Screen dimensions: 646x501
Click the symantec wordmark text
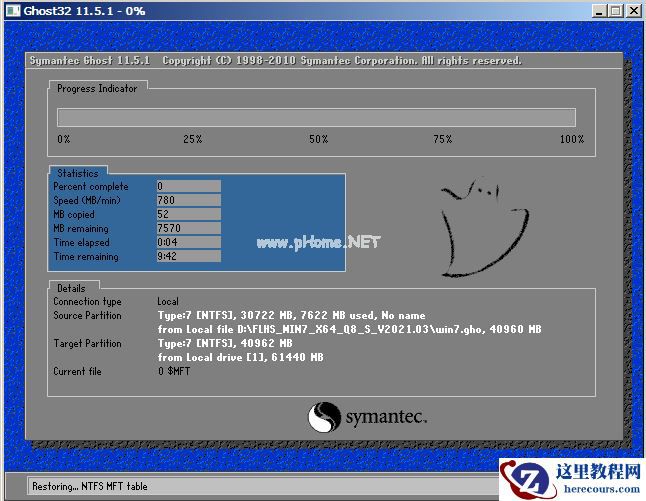pyautogui.click(x=386, y=417)
